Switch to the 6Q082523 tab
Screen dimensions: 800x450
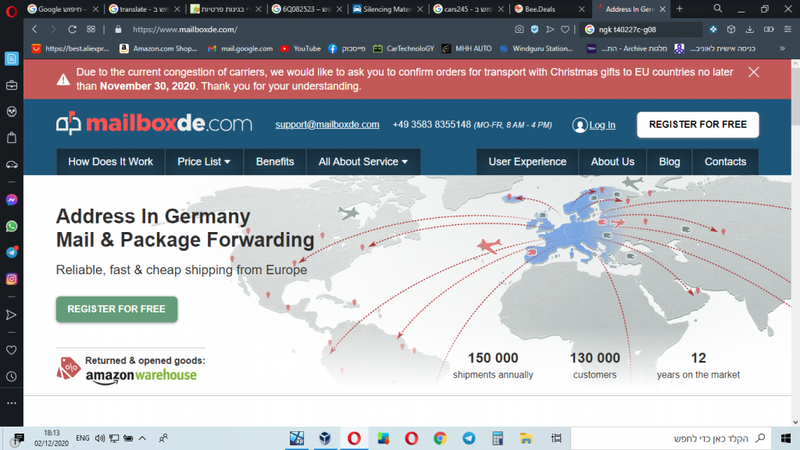[305, 9]
